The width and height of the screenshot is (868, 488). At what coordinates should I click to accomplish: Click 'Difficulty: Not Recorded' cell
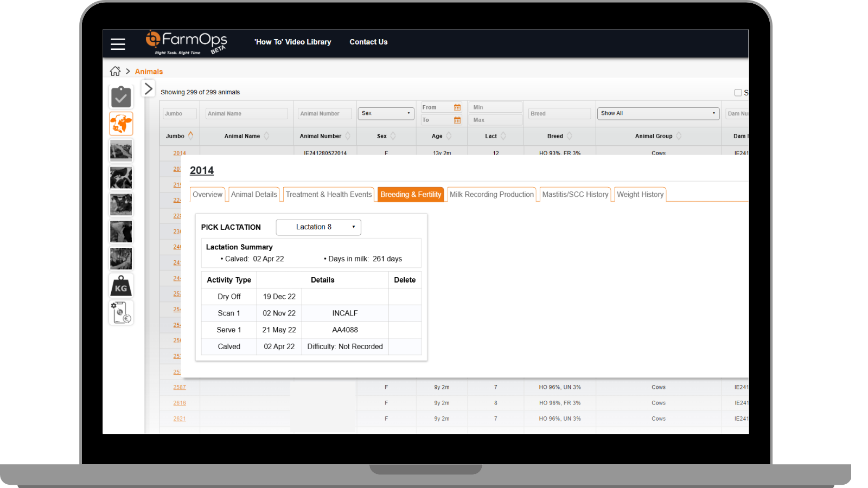pyautogui.click(x=345, y=346)
